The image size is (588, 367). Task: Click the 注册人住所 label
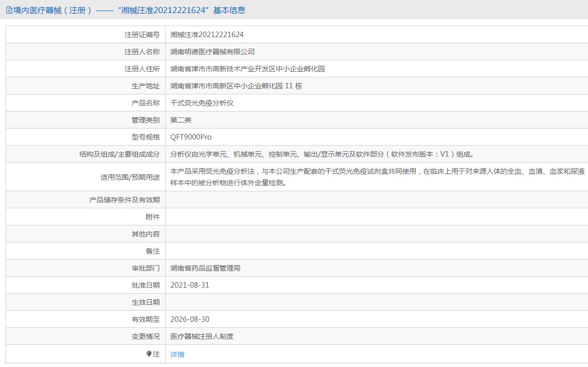click(142, 69)
